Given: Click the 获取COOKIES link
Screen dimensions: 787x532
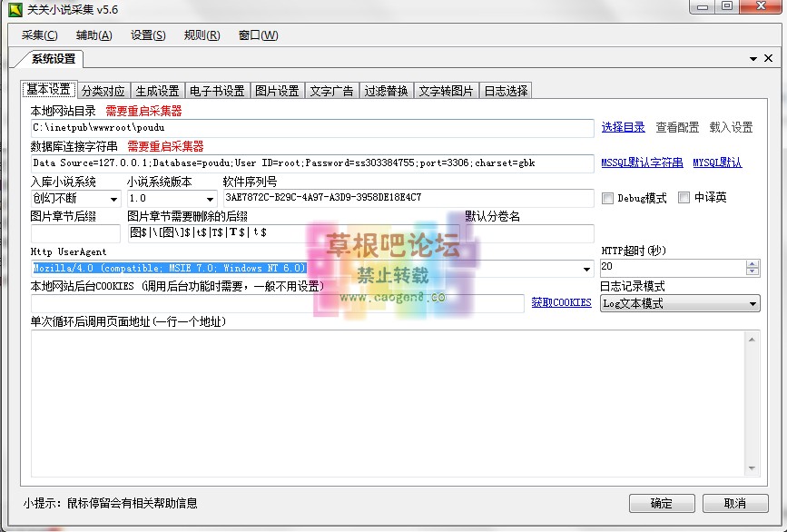Looking at the screenshot, I should tap(562, 302).
